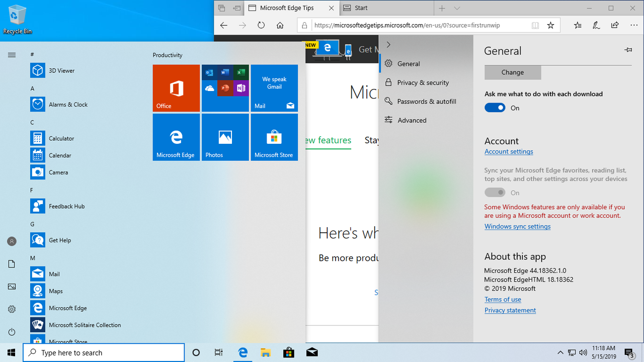Click the Edge address bar URL
The height and width of the screenshot is (362, 644).
[x=407, y=25]
